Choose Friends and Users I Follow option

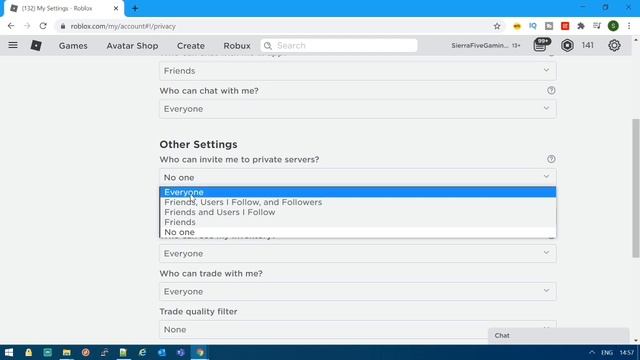358,212
